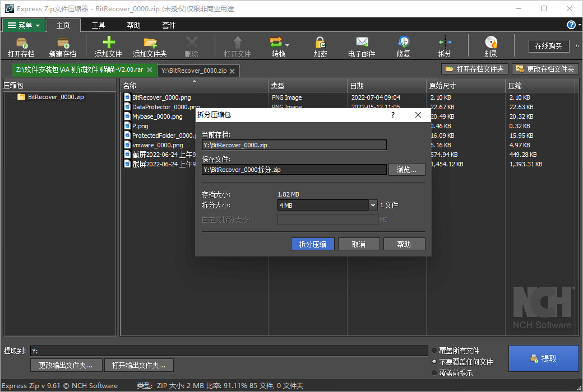Sort by 原始尺寸 column header

tap(466, 86)
